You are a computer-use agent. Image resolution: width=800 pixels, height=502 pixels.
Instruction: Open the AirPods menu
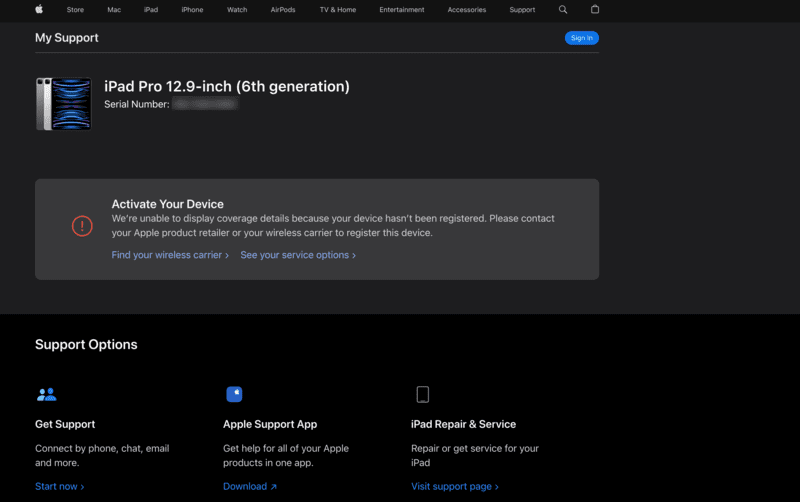[x=283, y=10]
